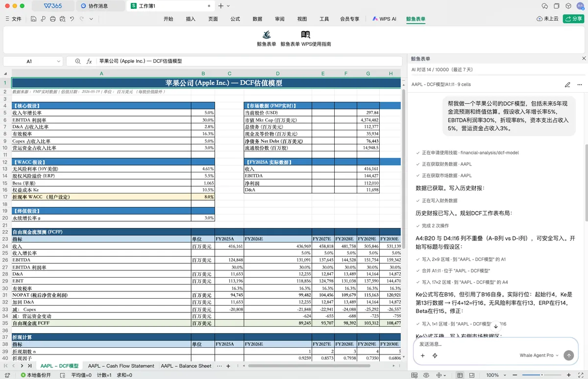Viewport: 588px width, 379px height.
Task: Select row 17 header
Action: [5, 197]
